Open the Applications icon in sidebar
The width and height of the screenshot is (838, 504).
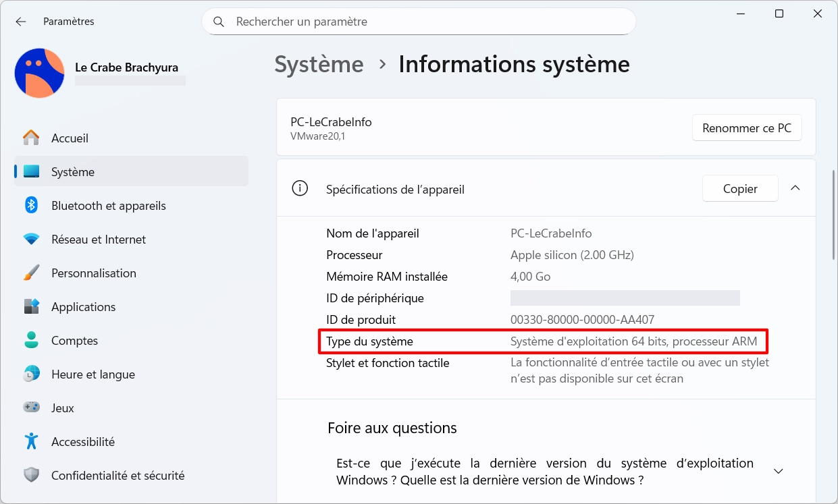point(31,307)
